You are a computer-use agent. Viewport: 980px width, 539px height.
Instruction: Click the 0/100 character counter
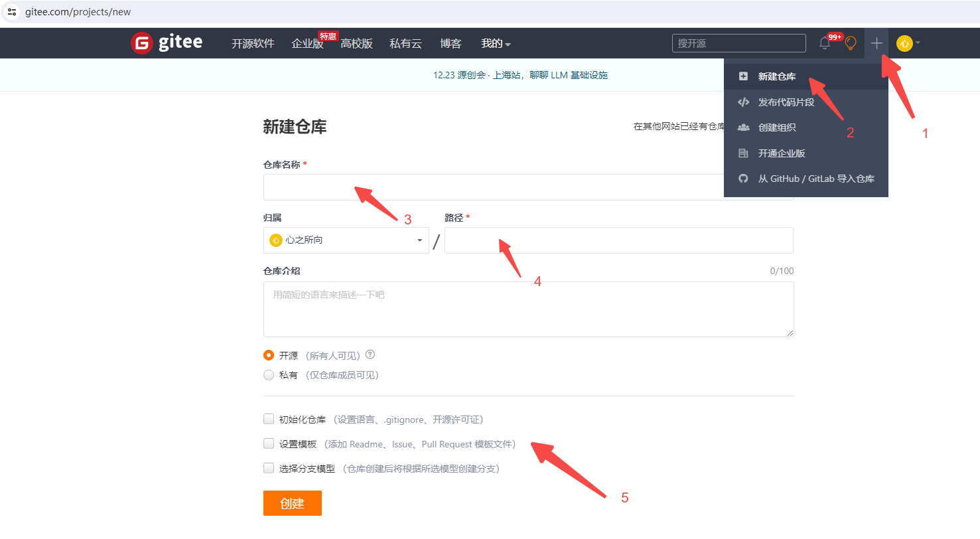click(782, 271)
